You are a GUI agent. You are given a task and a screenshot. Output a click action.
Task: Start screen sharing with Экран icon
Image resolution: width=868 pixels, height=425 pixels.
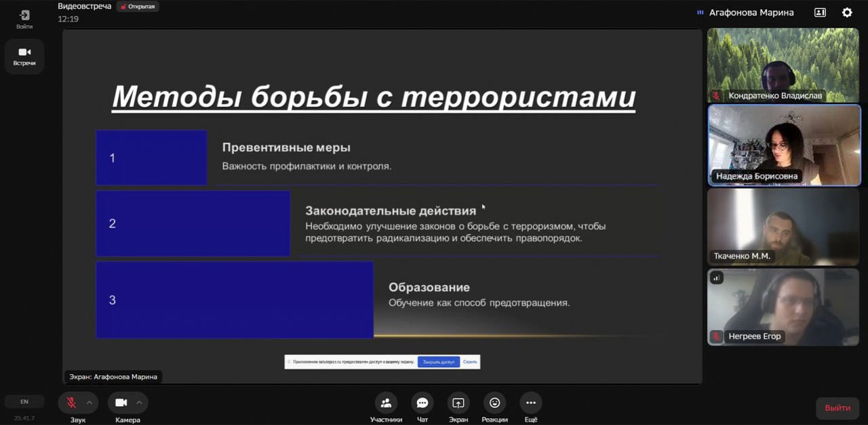pyautogui.click(x=458, y=403)
